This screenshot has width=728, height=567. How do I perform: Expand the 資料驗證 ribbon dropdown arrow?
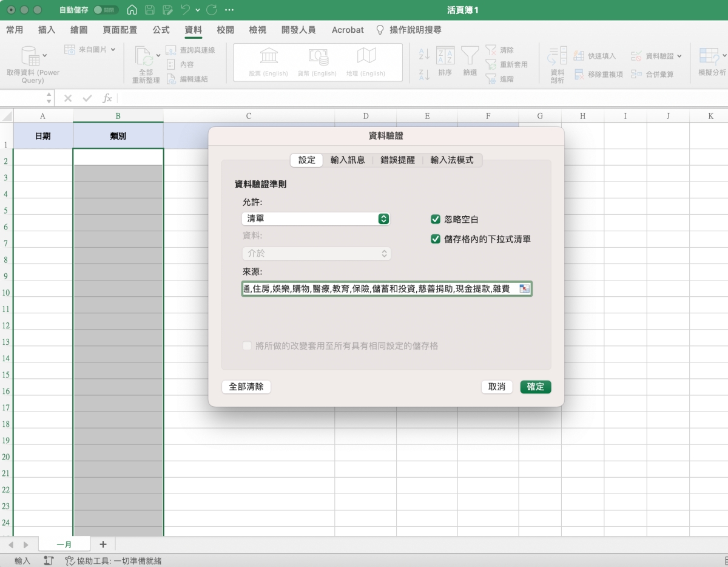[679, 56]
